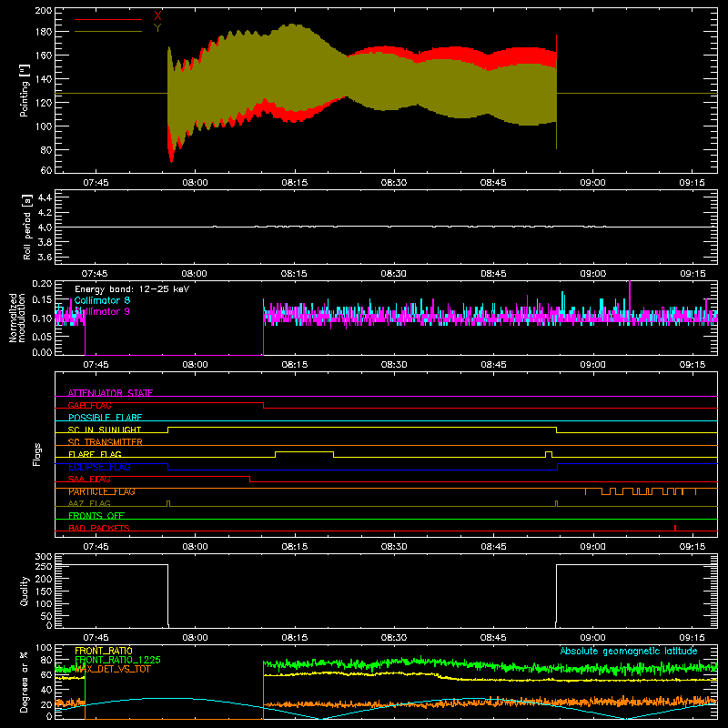Click the 'Degrees or %' axis title
Viewport: 728px width, 728px height.
click(25, 682)
